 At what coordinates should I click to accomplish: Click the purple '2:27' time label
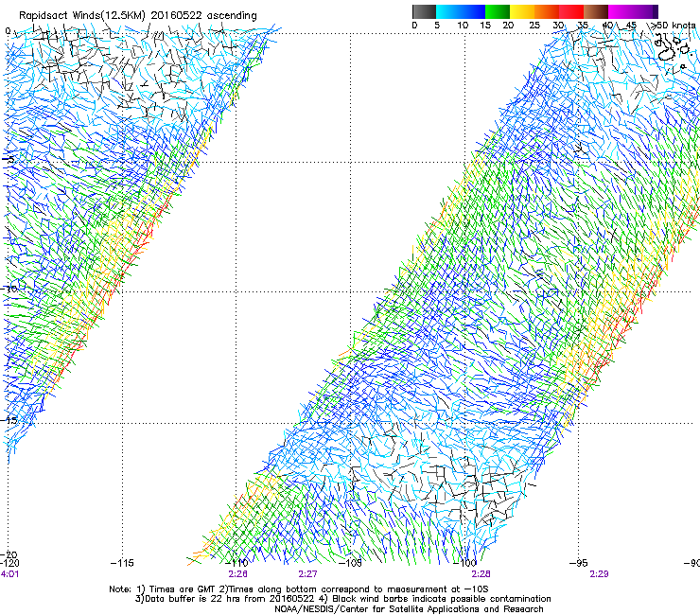coord(307,574)
